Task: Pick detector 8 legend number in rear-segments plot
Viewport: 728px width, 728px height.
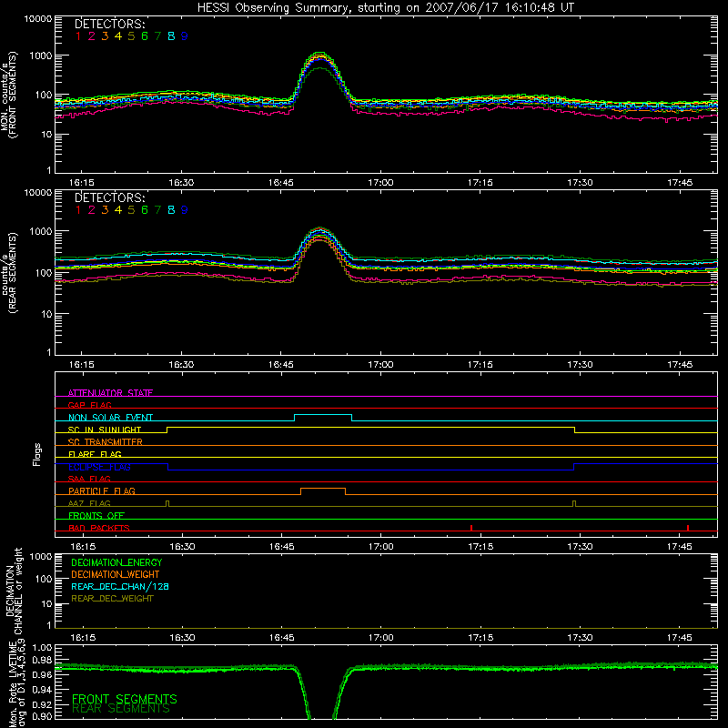Action: coord(171,210)
